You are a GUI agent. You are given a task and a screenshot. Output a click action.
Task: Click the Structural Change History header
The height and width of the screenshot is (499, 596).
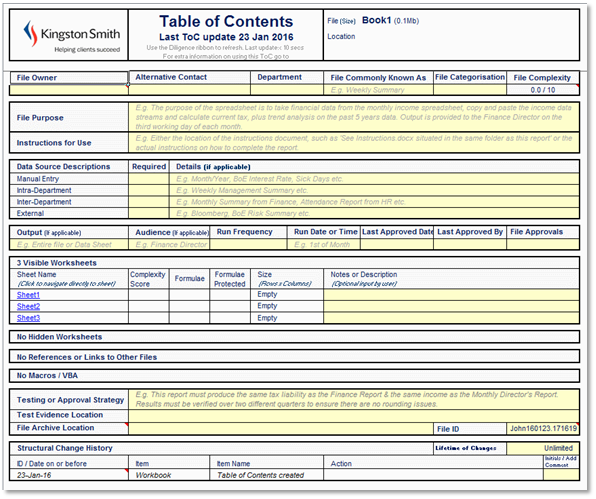65,448
